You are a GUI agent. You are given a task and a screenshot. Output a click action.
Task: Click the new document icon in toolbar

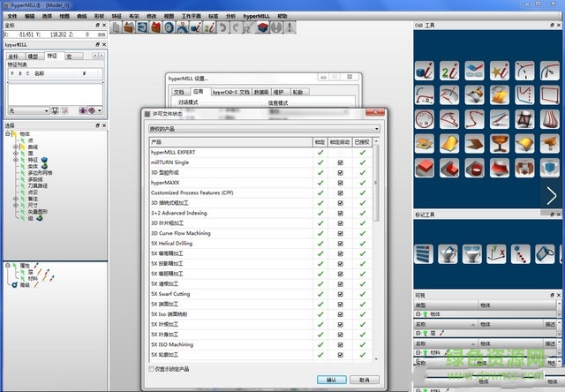[x=117, y=27]
